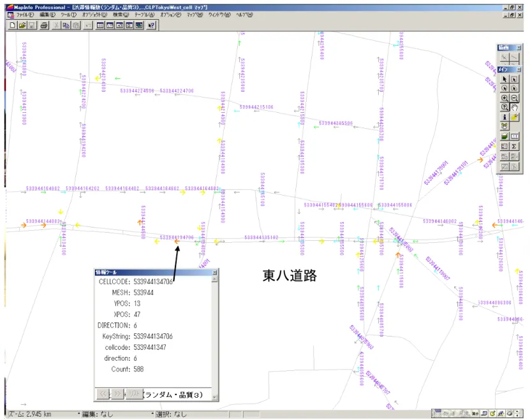
Task: Click the Save icon in the toolbar
Action: (x=32, y=25)
